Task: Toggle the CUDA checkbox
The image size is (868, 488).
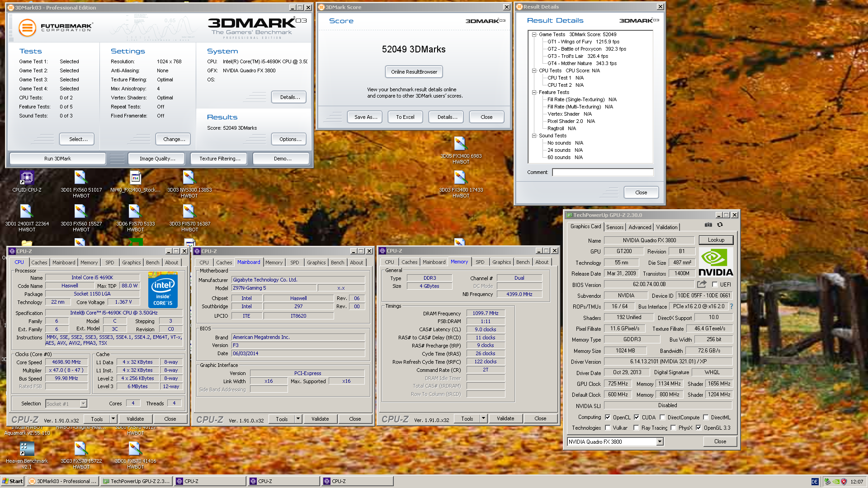Action: pos(637,417)
